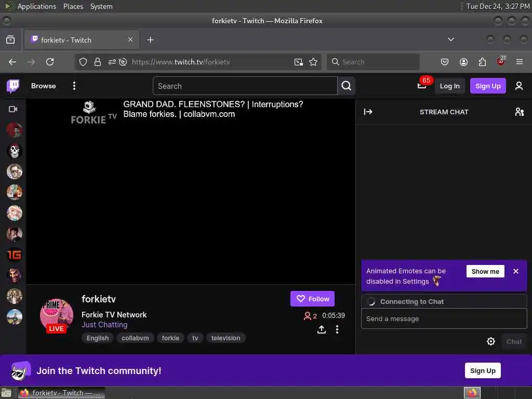Open the Prime loot notifications icon
The image size is (532, 399).
pos(422,86)
